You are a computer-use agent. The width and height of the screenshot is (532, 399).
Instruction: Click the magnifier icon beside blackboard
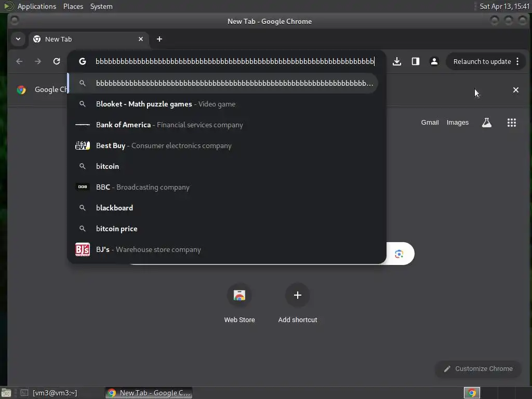(83, 208)
